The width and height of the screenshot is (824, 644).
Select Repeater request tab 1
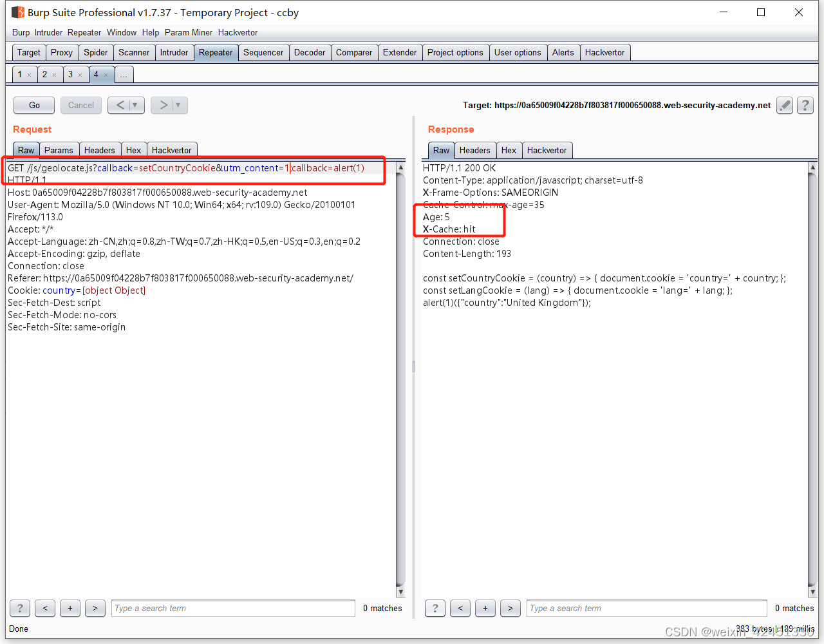point(20,75)
